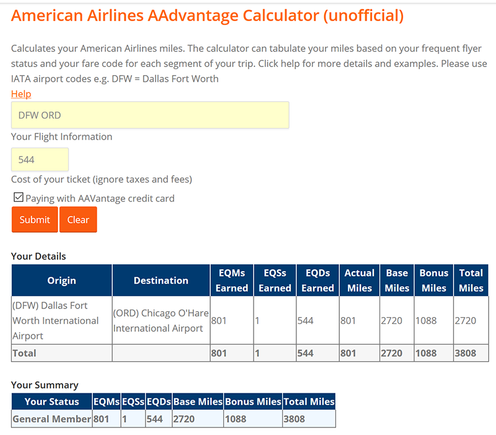The height and width of the screenshot is (435, 496).
Task: Submit the mileage calculation
Action: 35,219
